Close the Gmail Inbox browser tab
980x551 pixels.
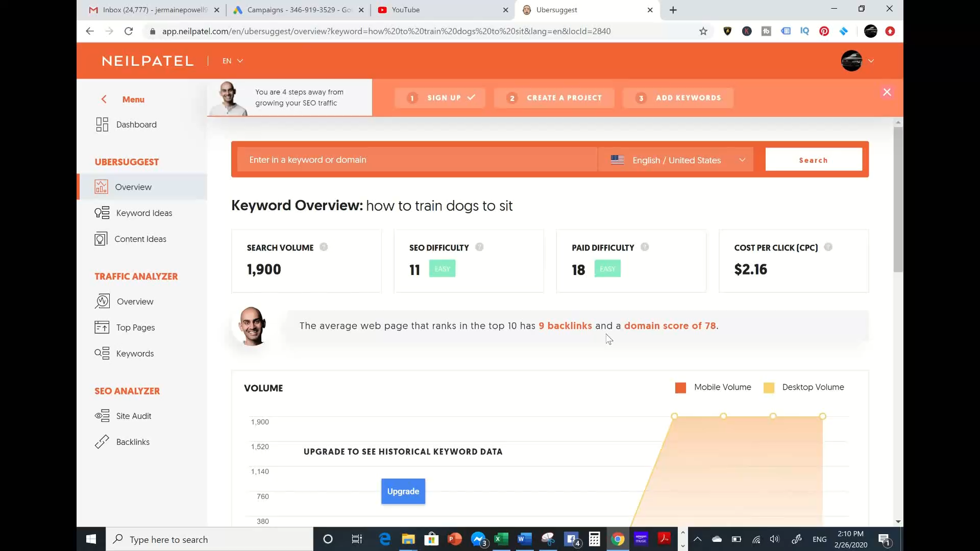216,10
